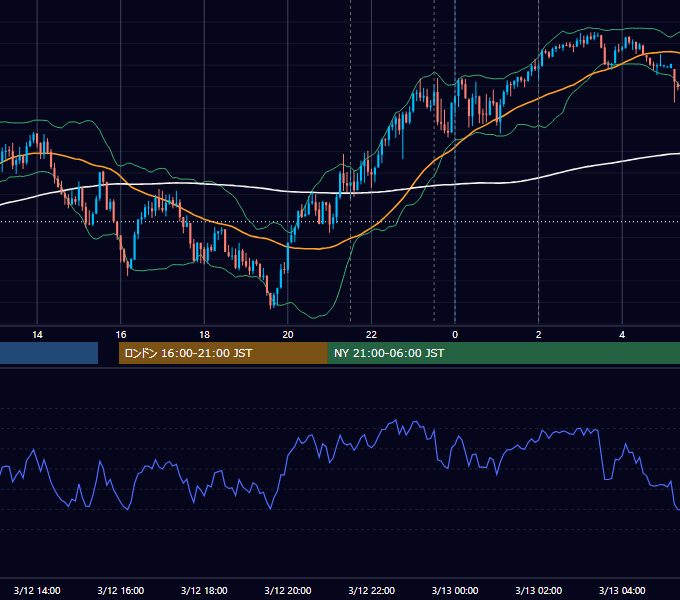Click the 3/13 00:00 time label
The width and height of the screenshot is (680, 600).
(x=455, y=590)
